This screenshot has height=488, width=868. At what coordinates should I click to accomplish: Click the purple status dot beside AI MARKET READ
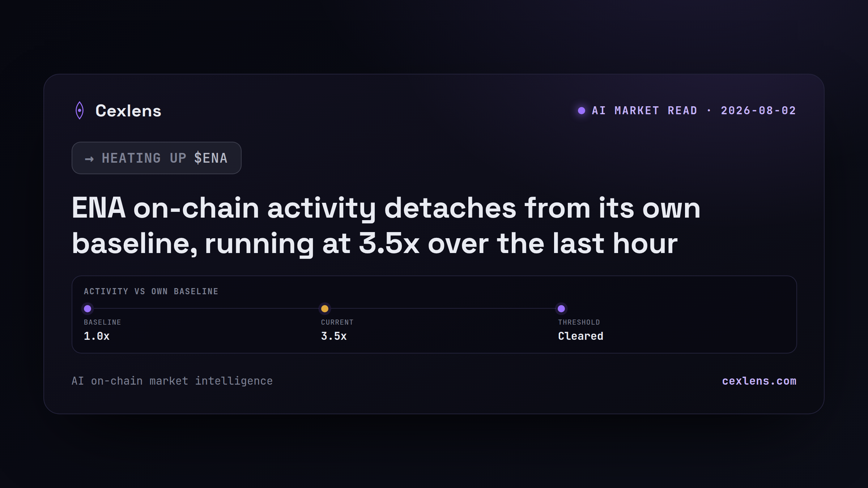point(582,111)
